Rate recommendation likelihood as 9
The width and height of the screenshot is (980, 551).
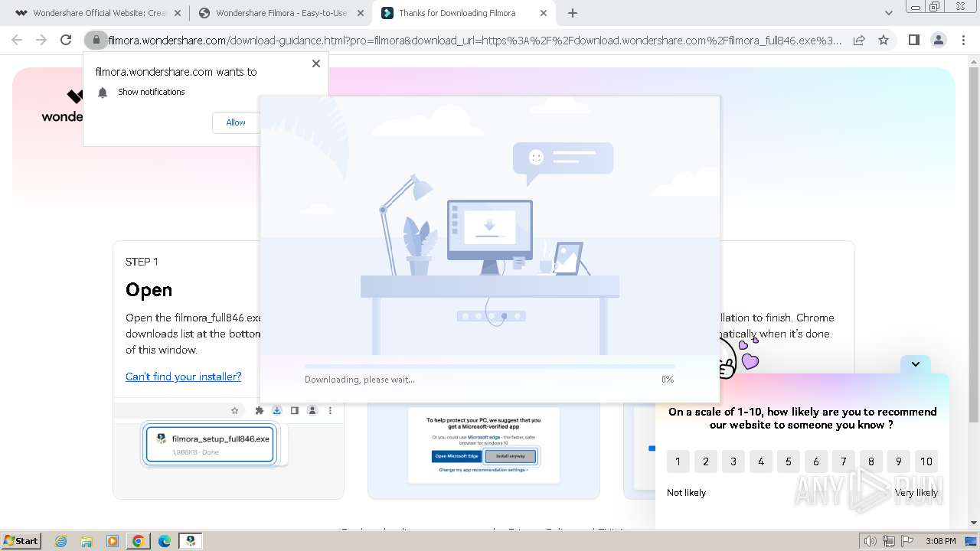point(898,461)
